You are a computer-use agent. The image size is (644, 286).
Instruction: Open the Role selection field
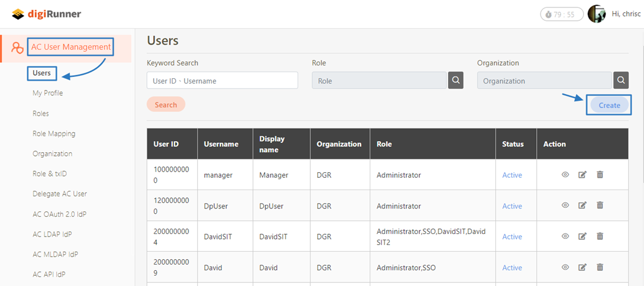point(379,81)
